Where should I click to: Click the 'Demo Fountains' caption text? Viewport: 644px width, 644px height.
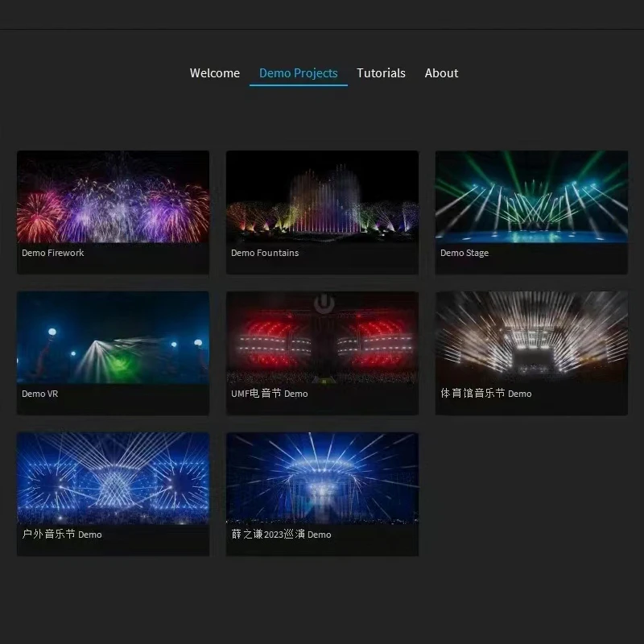pyautogui.click(x=265, y=253)
